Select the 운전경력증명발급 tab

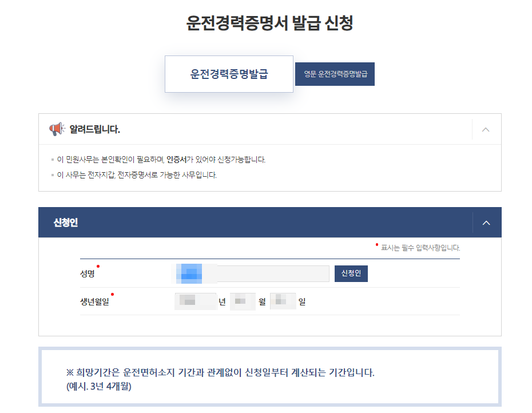(x=229, y=73)
